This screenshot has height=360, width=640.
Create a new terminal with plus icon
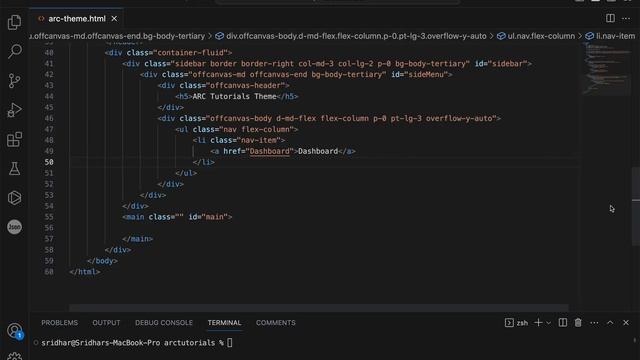point(538,322)
